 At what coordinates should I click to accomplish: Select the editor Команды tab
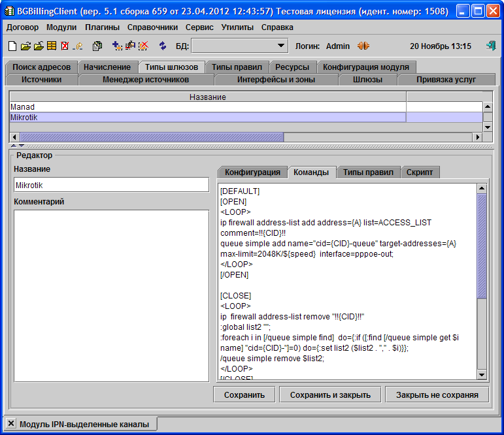click(x=311, y=172)
